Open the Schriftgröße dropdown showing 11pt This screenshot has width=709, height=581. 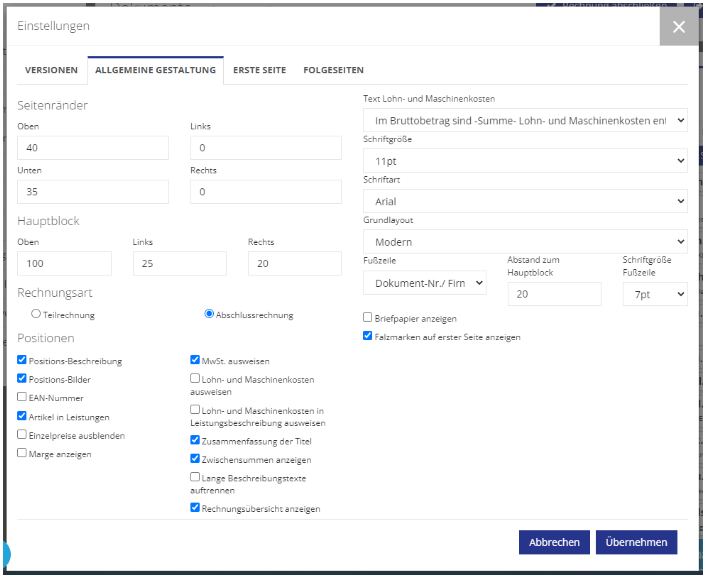point(526,161)
